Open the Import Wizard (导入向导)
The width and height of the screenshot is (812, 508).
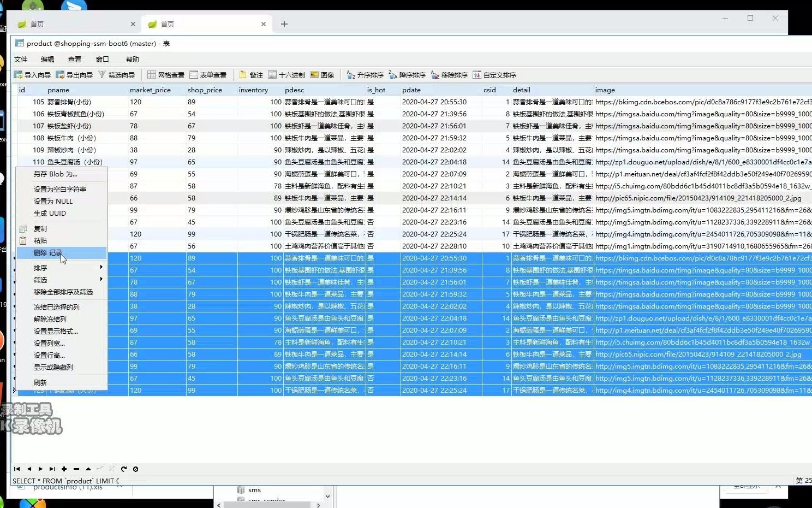click(x=32, y=75)
